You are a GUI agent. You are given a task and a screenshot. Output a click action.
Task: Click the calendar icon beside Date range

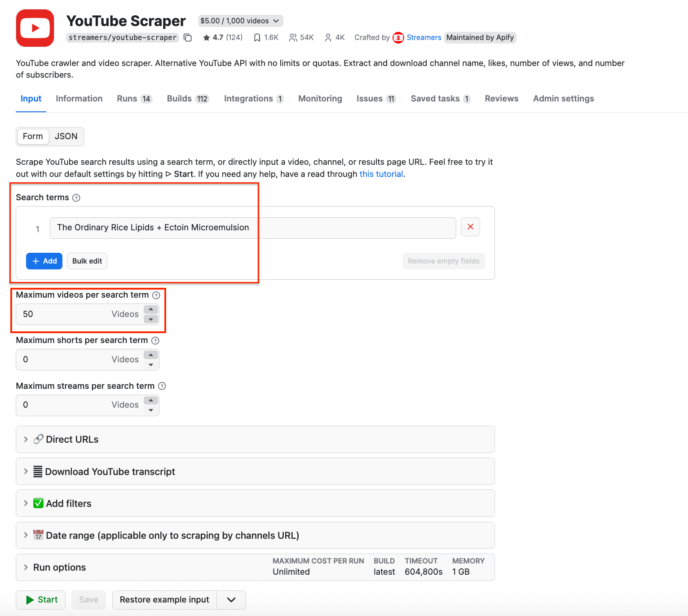coord(38,535)
